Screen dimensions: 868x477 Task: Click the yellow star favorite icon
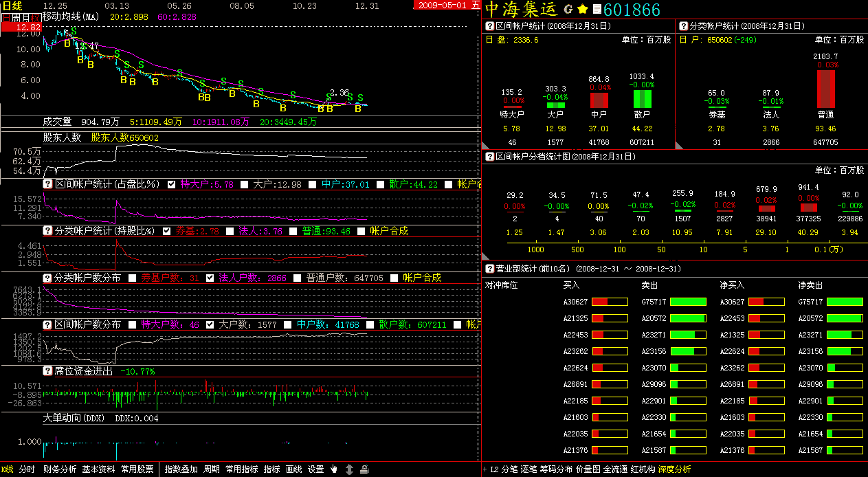point(582,10)
